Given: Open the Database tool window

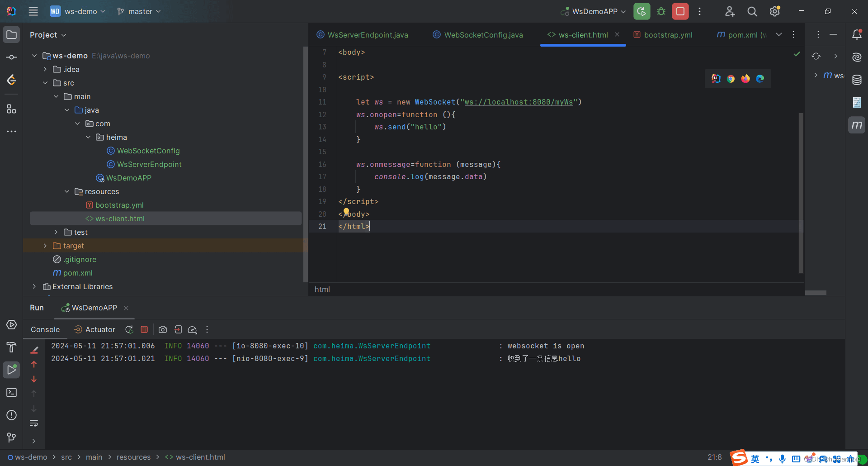Looking at the screenshot, I should [x=857, y=80].
